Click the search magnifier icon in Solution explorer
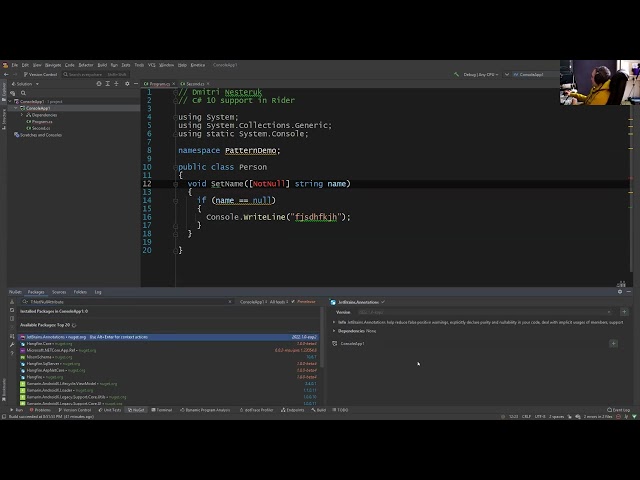Screen dimensions: 640x480 (x=23, y=93)
